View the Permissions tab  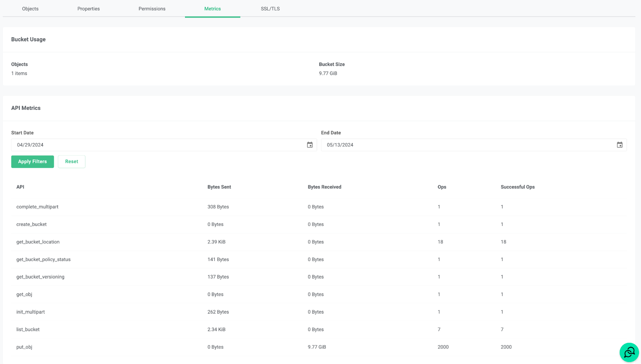tap(152, 8)
